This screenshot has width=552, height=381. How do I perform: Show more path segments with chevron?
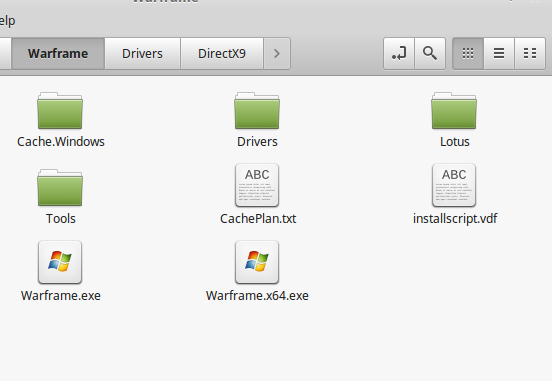point(277,54)
